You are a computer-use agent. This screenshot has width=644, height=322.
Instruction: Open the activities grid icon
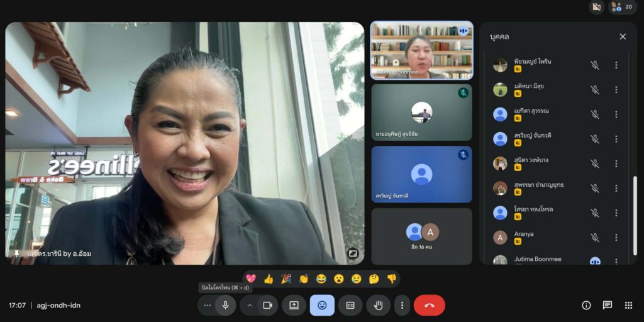(628, 305)
